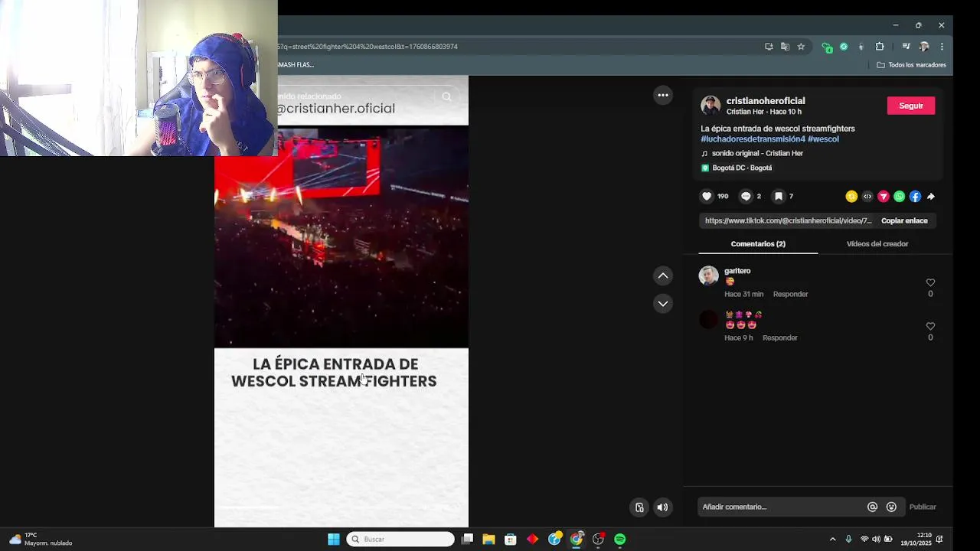Click the embed code icon
The width and height of the screenshot is (980, 551).
click(867, 197)
